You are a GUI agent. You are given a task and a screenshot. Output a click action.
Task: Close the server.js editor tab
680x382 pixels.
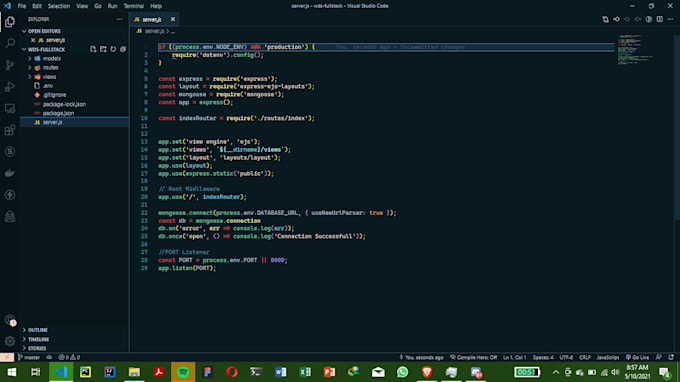click(x=173, y=20)
